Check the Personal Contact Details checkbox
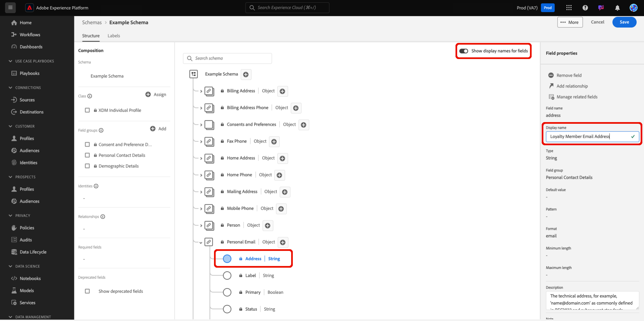 click(x=87, y=155)
